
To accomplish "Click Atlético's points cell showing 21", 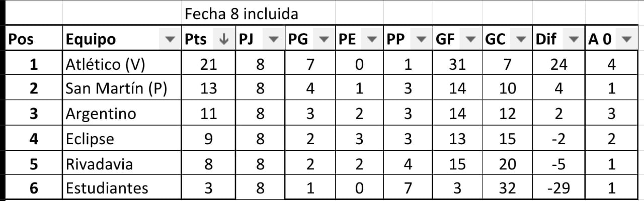I will (x=208, y=64).
